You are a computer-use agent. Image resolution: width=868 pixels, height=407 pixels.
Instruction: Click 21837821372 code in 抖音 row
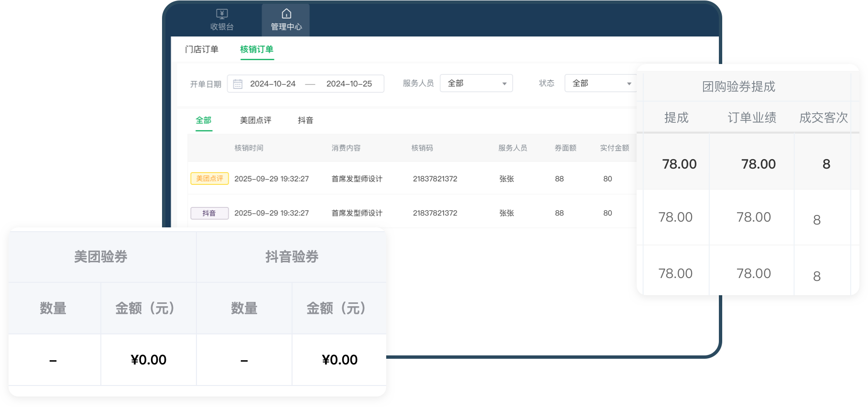pyautogui.click(x=435, y=213)
